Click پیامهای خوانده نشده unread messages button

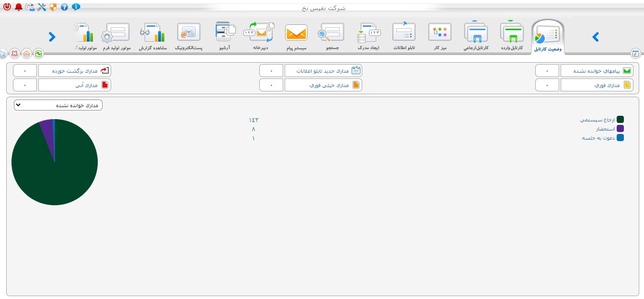pyautogui.click(x=597, y=71)
